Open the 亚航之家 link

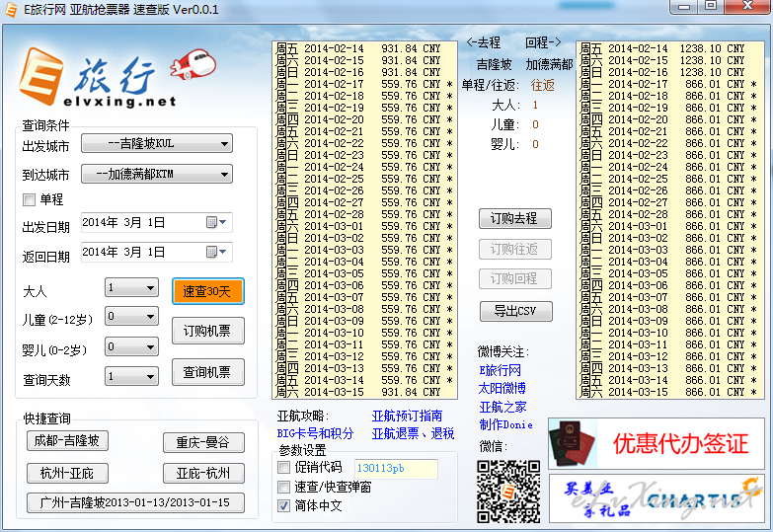pyautogui.click(x=502, y=407)
